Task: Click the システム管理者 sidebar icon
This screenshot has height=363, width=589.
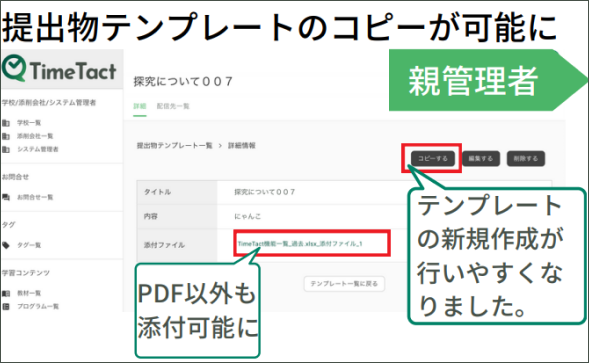Action: tap(6, 149)
